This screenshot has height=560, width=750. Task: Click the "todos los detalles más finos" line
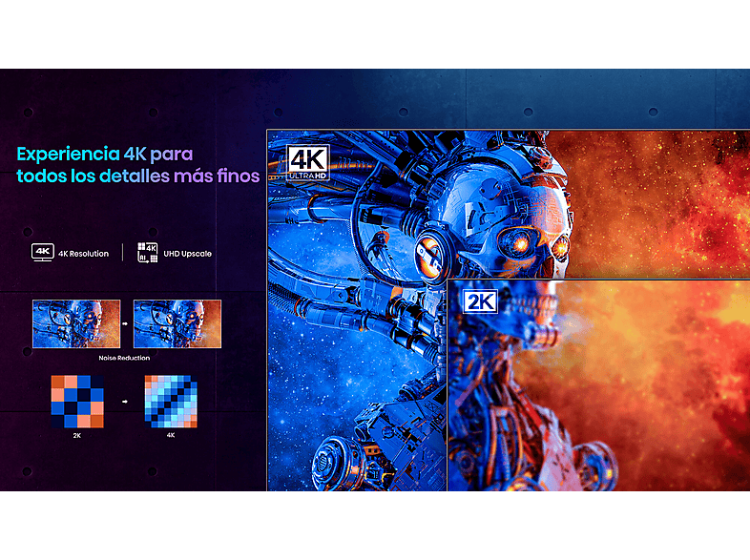(137, 176)
